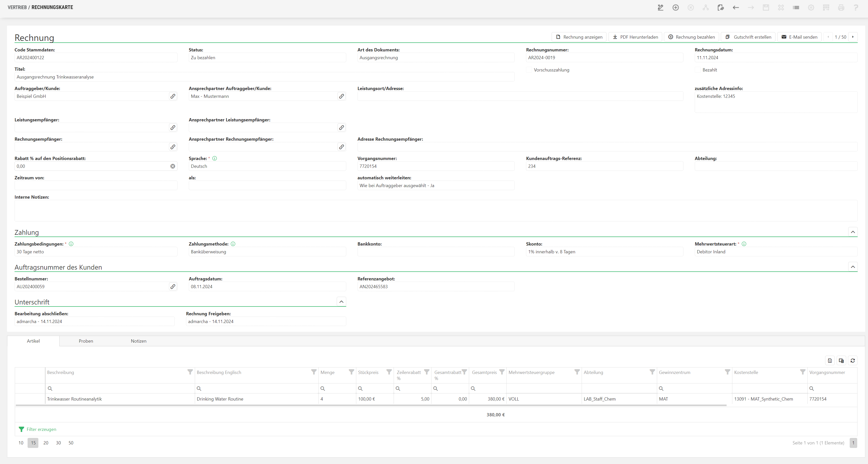Click the PDF Herunterladen button

[x=635, y=37]
